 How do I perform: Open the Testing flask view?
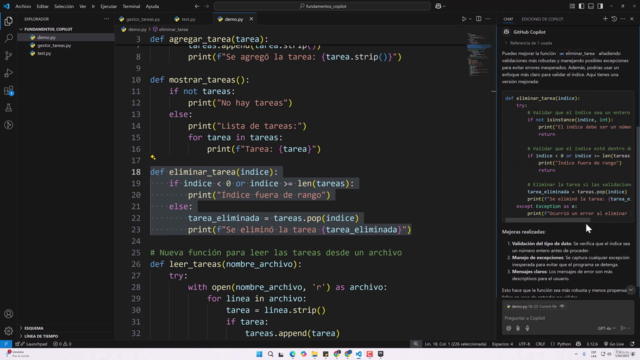pos(9,108)
